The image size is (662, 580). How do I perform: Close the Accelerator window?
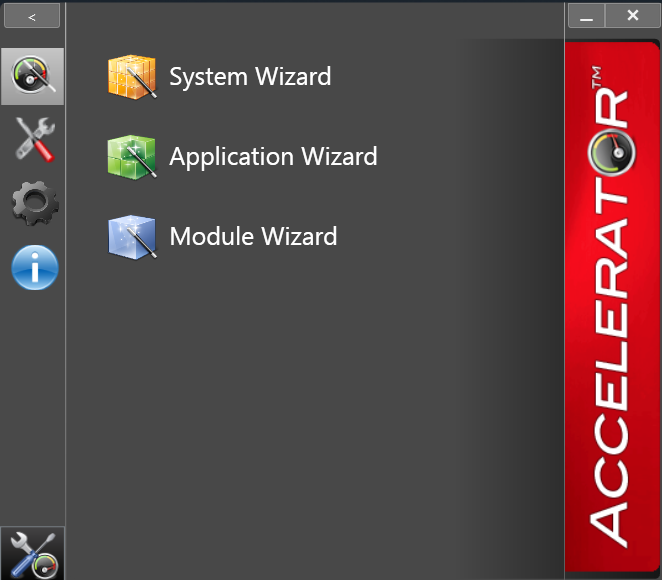tap(632, 16)
